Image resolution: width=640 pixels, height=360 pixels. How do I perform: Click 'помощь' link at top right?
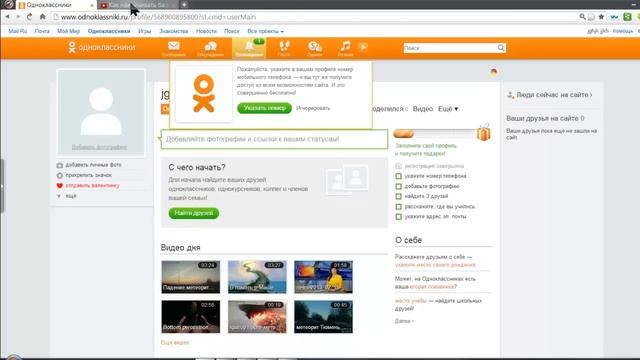pyautogui.click(x=623, y=31)
